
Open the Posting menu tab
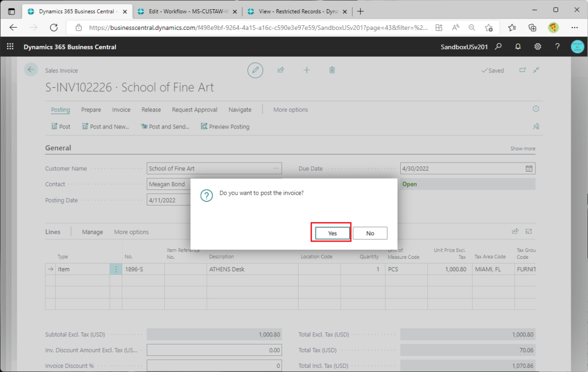60,110
